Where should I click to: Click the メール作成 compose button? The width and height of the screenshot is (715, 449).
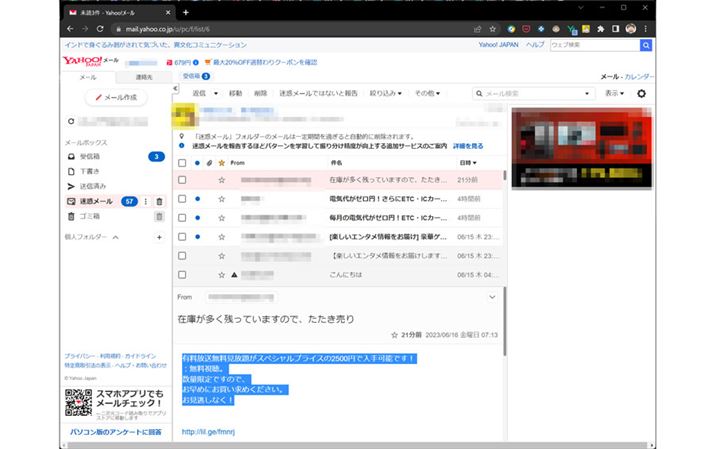(116, 97)
